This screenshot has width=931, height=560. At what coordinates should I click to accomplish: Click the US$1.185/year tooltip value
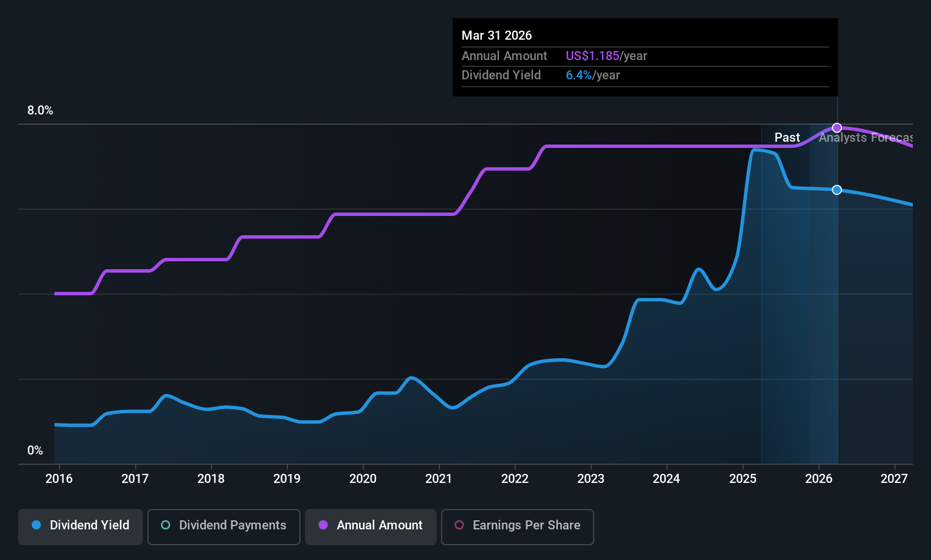606,56
